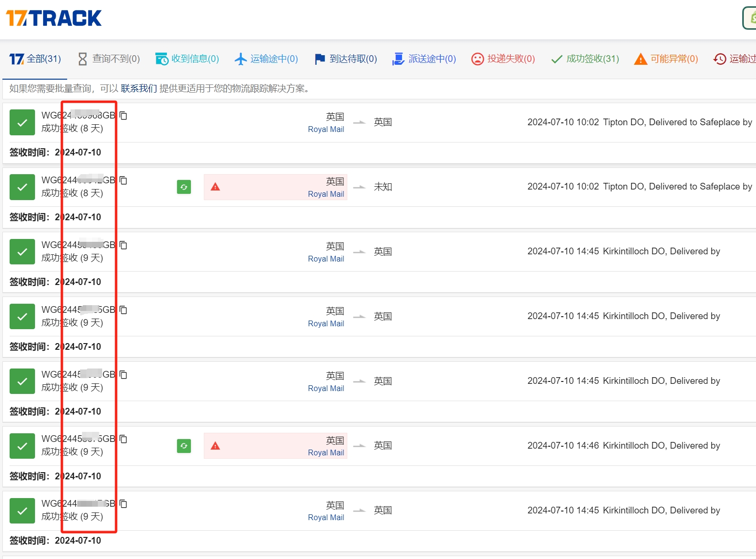Viewport: 756px width, 559px height.
Task: Open event text 2024-07-10 14:46 Kirkintilloch DO
Action: coord(624,446)
